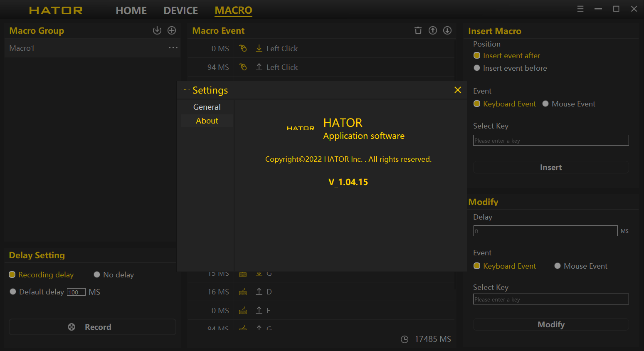Click keyboard icon in 16 MS D row
The height and width of the screenshot is (351, 644).
243,292
